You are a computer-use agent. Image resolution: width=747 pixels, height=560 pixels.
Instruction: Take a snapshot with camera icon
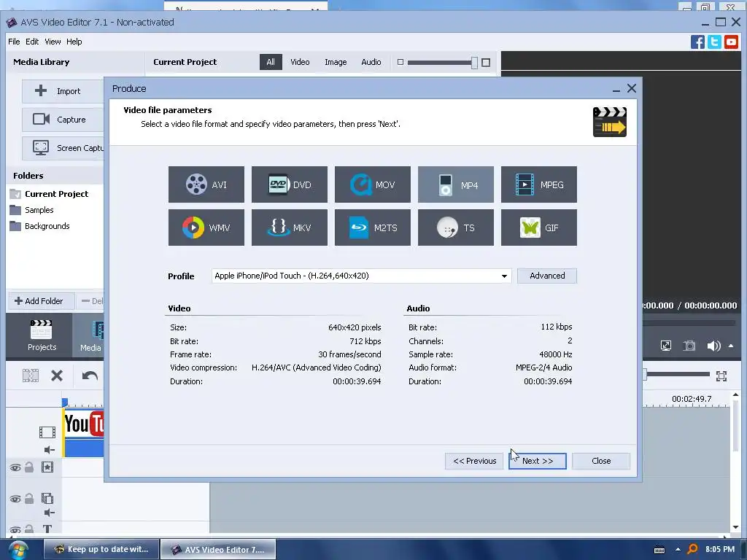(x=689, y=346)
